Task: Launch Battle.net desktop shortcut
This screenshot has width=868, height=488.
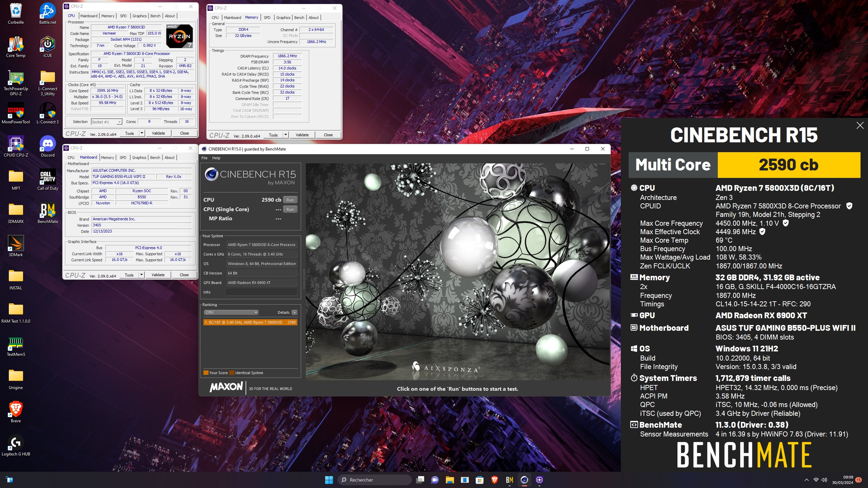Action: 47,14
